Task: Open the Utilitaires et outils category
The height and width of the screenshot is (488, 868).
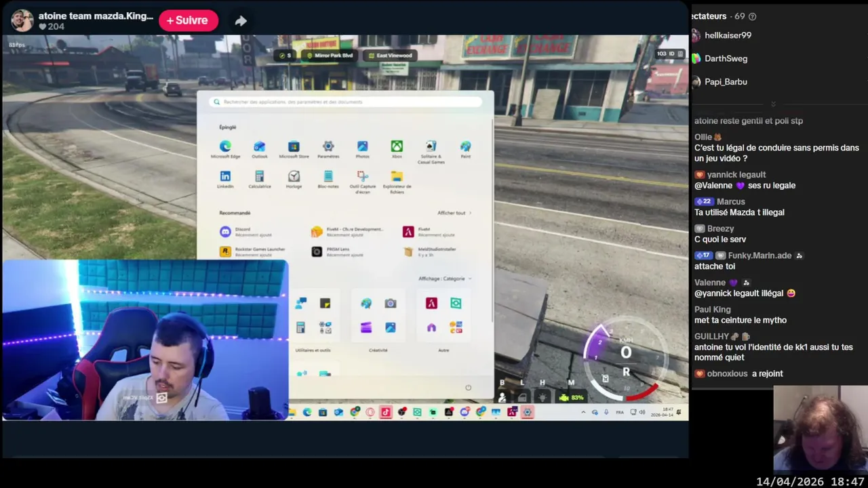Action: click(313, 316)
